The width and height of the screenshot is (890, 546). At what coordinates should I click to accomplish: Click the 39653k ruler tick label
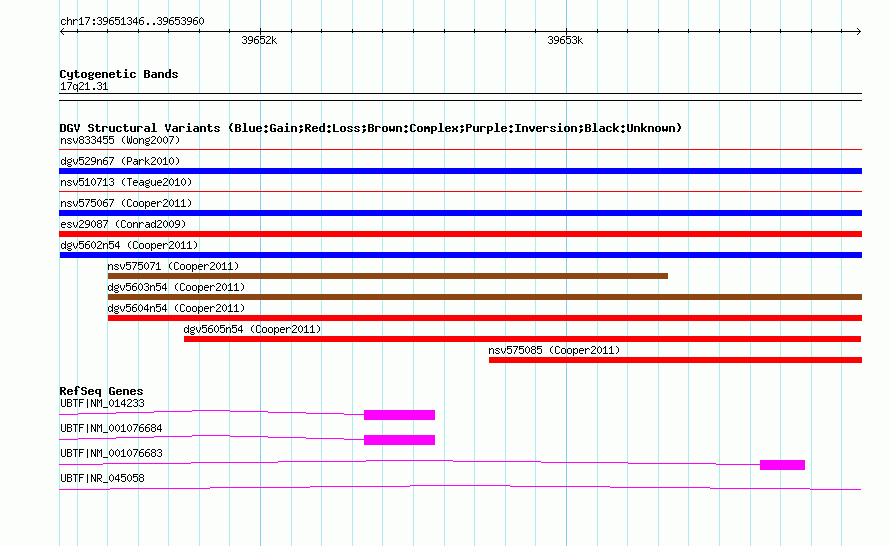[565, 40]
